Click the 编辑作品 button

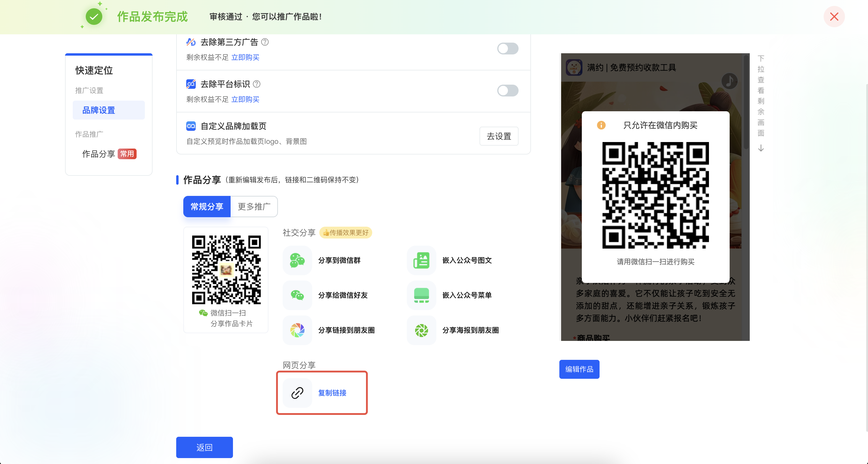(579, 369)
